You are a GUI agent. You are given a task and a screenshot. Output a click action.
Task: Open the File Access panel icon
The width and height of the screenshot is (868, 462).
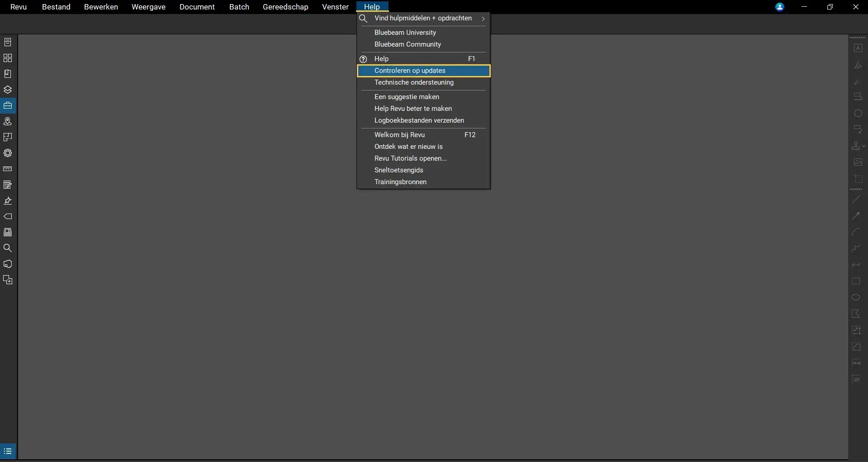point(8,42)
